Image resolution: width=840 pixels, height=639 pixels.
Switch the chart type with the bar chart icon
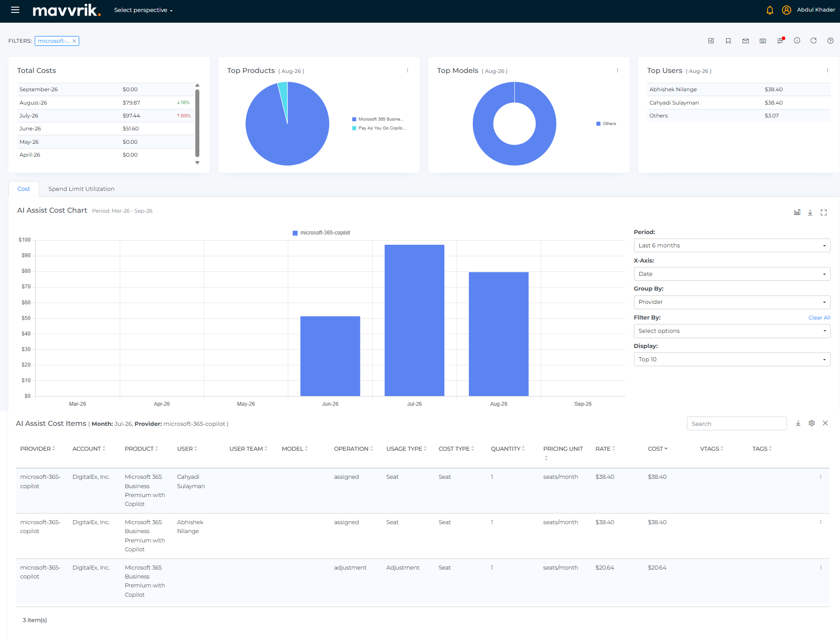[x=797, y=212]
